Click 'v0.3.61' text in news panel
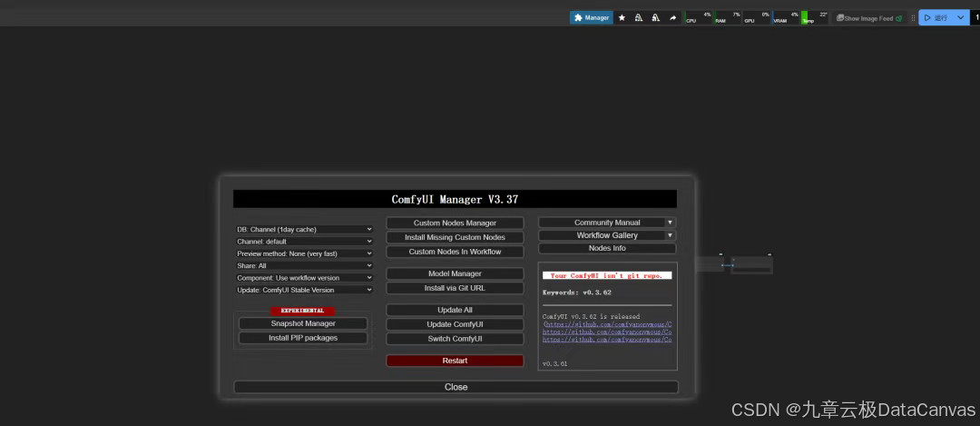The height and width of the screenshot is (426, 980). 555,363
